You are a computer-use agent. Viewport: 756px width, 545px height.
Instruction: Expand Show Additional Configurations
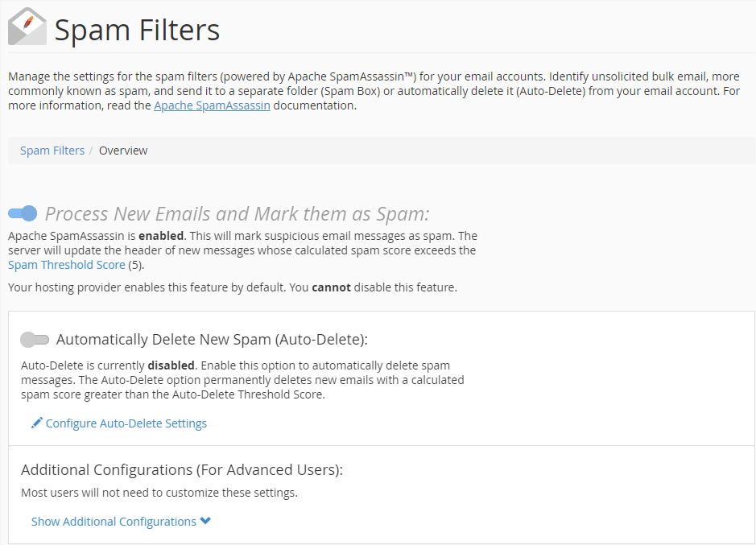114,522
